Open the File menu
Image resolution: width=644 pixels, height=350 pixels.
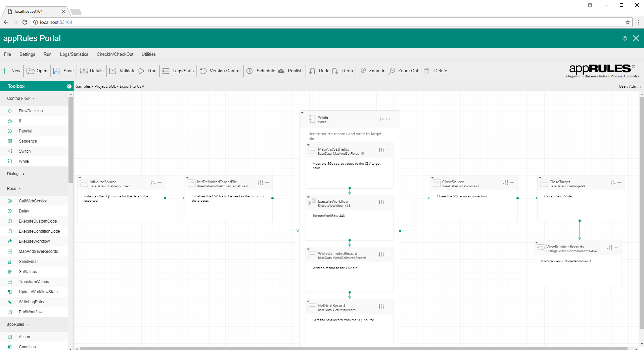[7, 54]
